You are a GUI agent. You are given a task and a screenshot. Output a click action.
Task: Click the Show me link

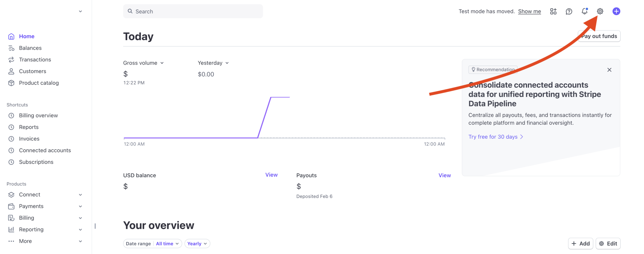(x=529, y=11)
